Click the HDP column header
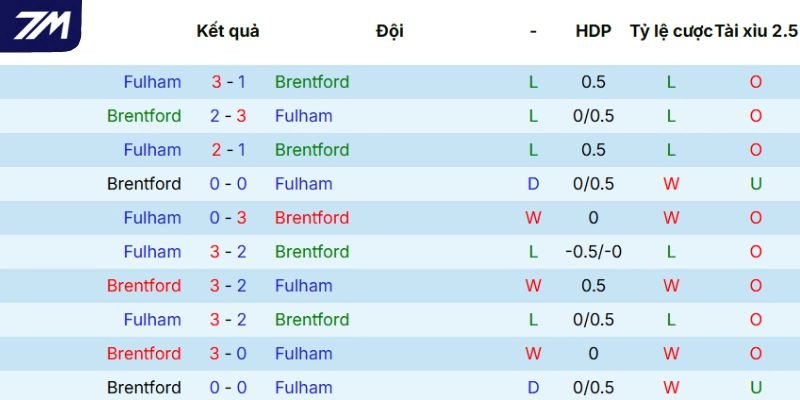Viewport: 800px width, 400px height. click(593, 31)
